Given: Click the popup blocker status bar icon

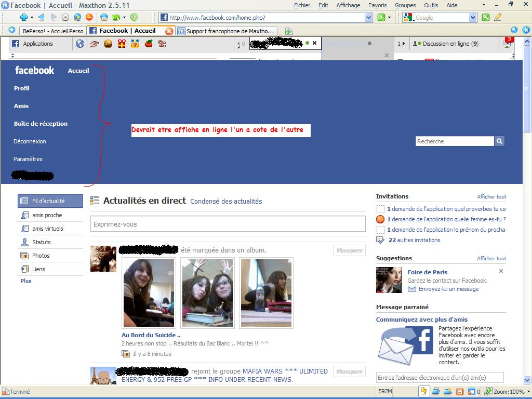Looking at the screenshot, I should point(472,392).
